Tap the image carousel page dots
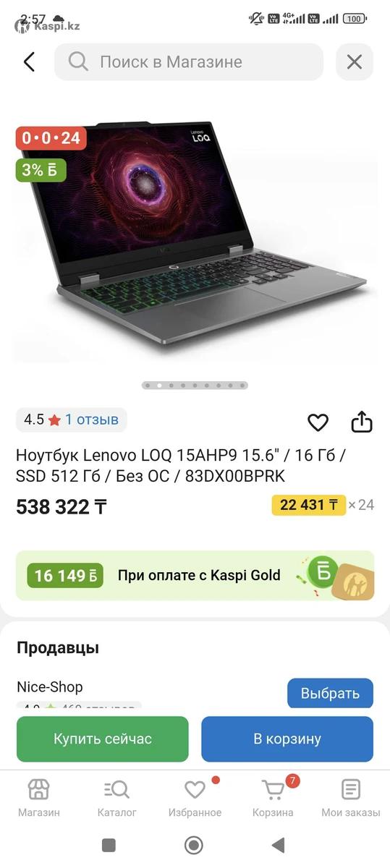This screenshot has height=868, width=390. 195,386
